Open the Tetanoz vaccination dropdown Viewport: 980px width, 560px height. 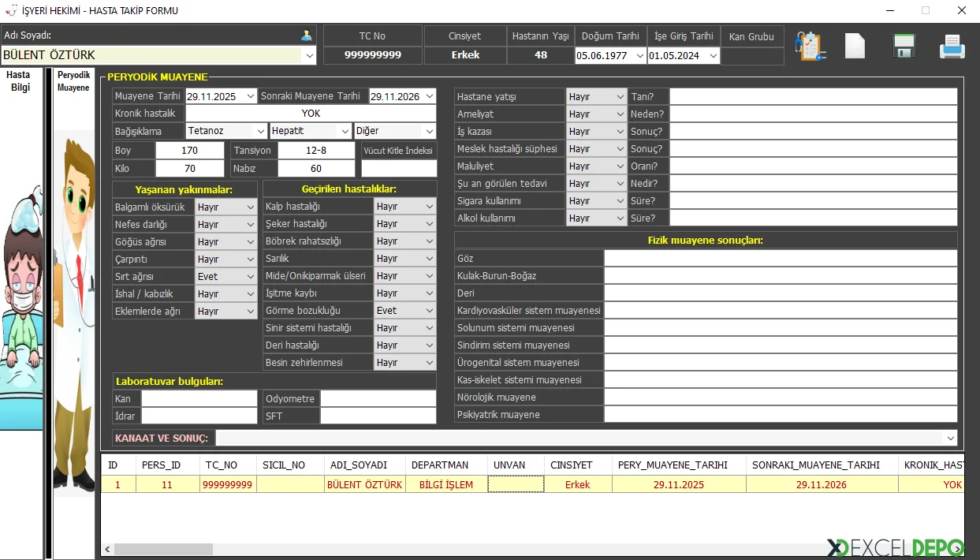pyautogui.click(x=260, y=131)
